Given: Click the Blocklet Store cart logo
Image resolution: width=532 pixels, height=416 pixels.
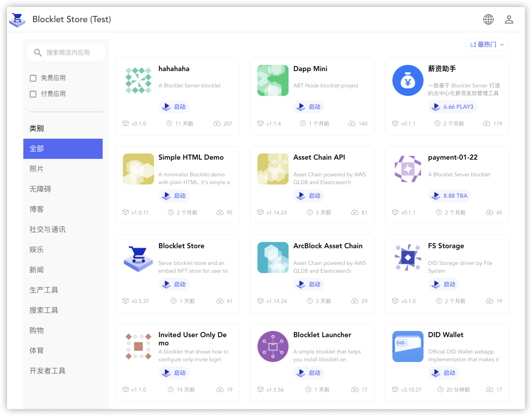Looking at the screenshot, I should click(x=17, y=20).
